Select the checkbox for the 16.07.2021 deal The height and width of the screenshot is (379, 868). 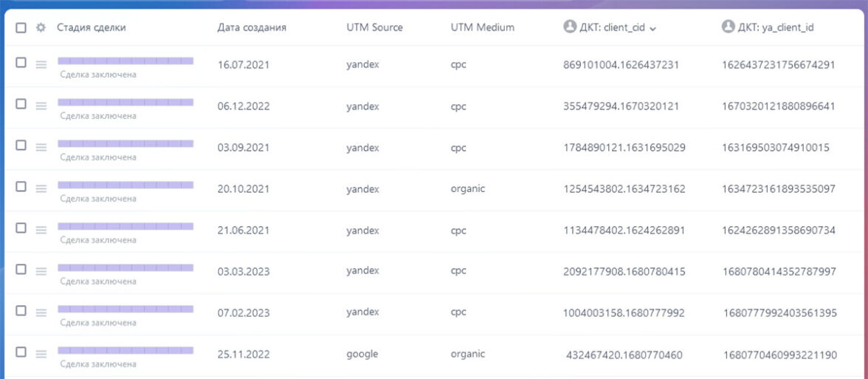point(21,63)
